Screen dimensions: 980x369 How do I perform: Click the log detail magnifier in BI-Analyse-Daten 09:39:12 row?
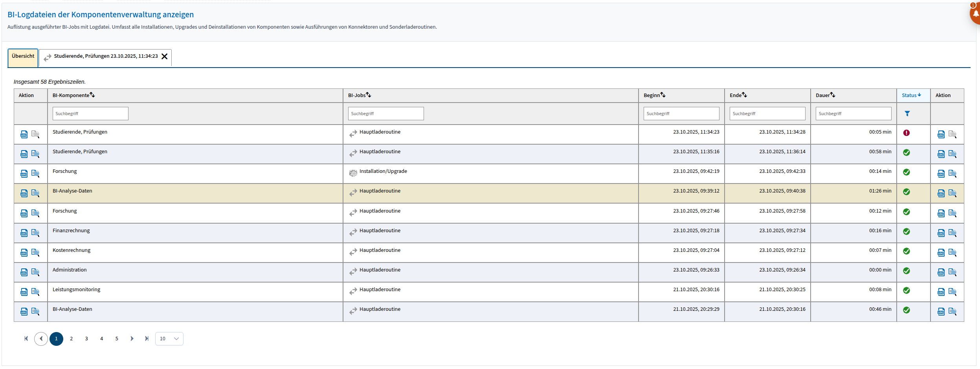(35, 193)
